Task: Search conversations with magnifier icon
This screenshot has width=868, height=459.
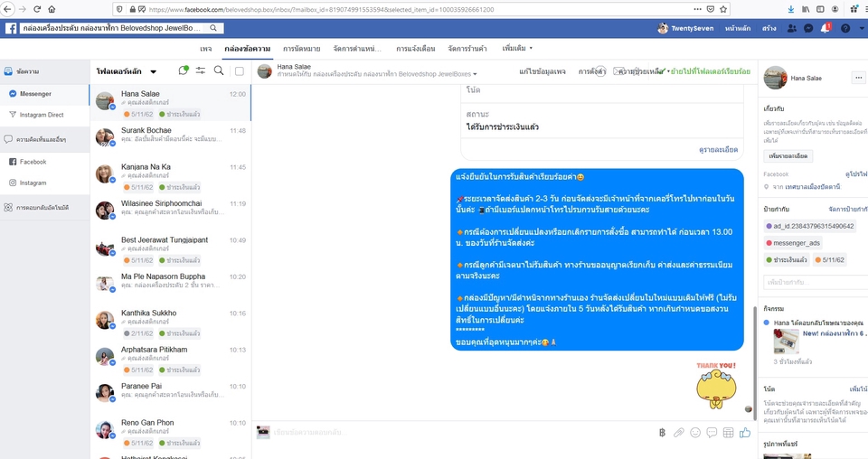Action: (x=219, y=70)
